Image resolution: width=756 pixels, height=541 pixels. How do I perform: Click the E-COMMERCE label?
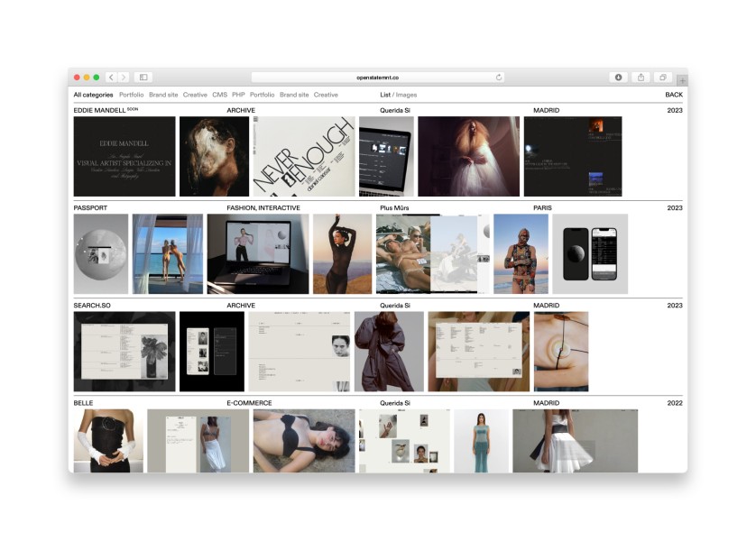pos(249,403)
